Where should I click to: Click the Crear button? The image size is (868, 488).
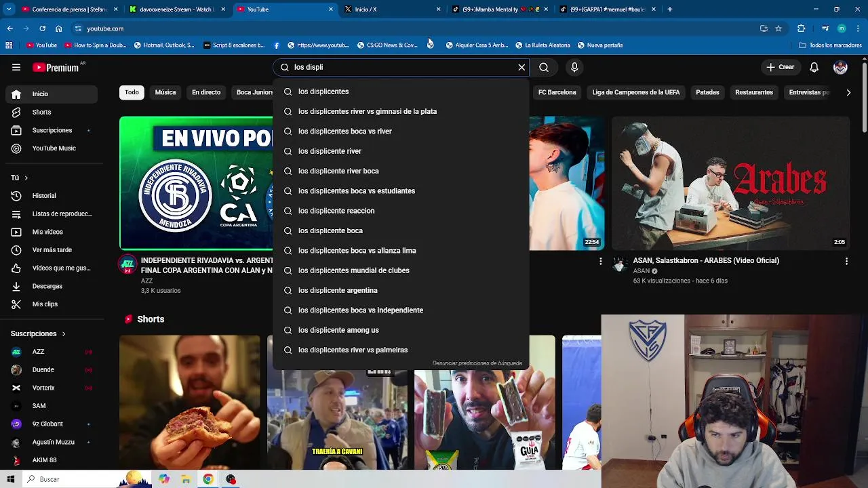[x=780, y=67]
